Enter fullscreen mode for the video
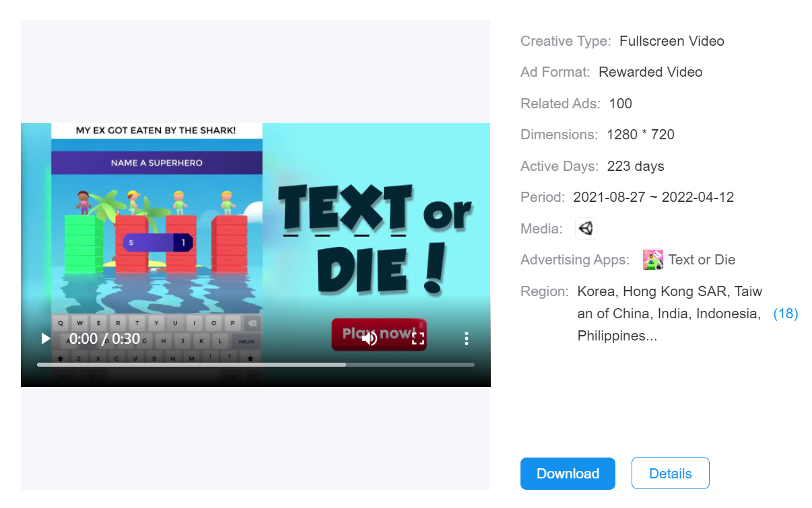The image size is (812, 508). click(418, 338)
